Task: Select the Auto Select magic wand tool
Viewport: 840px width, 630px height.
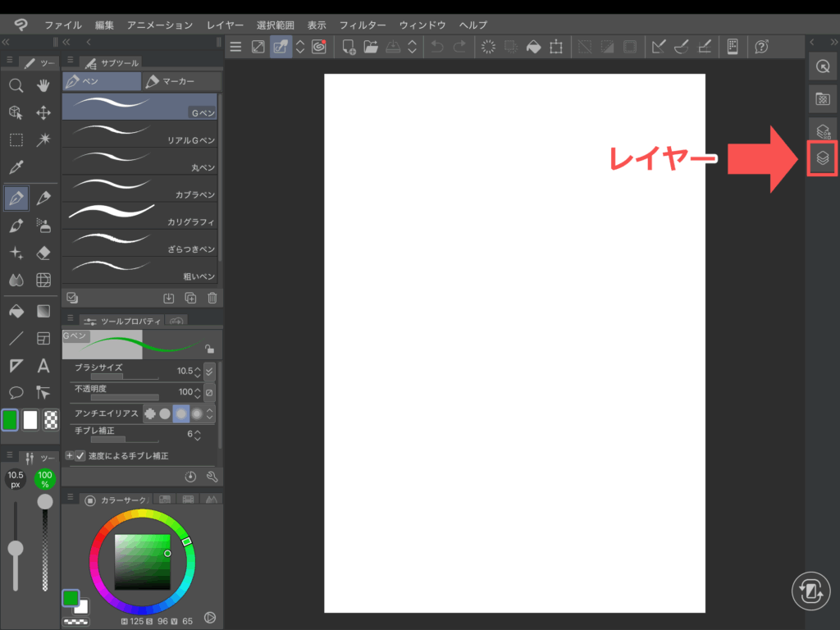Action: [44, 139]
